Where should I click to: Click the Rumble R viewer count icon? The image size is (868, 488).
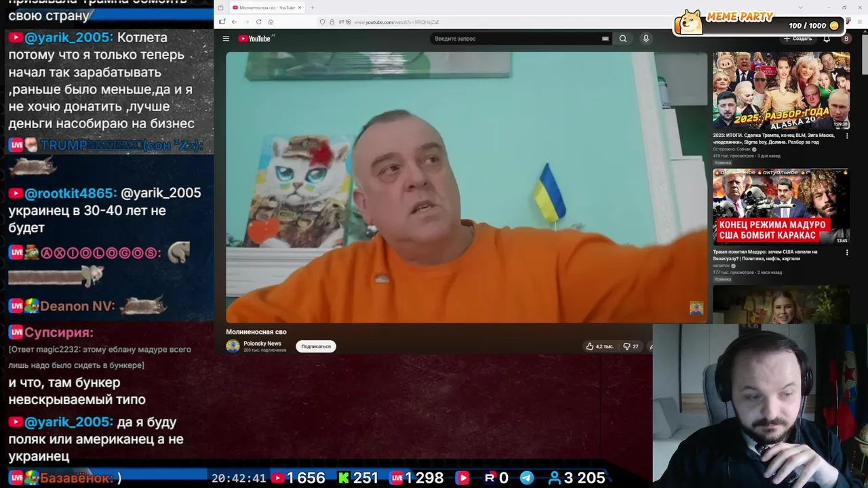[490, 478]
